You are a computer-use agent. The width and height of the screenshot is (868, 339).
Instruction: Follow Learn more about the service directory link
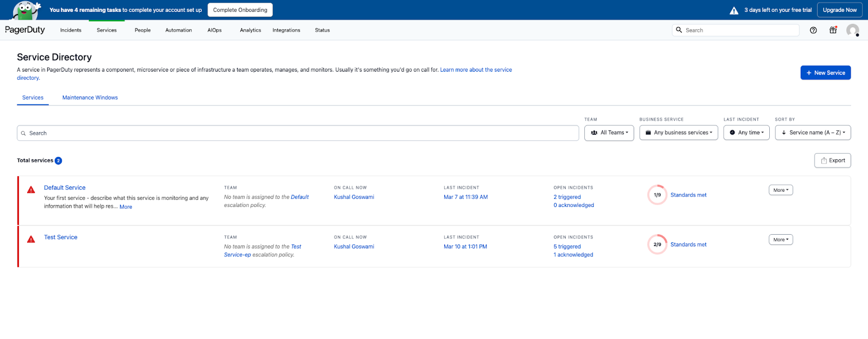(476, 70)
